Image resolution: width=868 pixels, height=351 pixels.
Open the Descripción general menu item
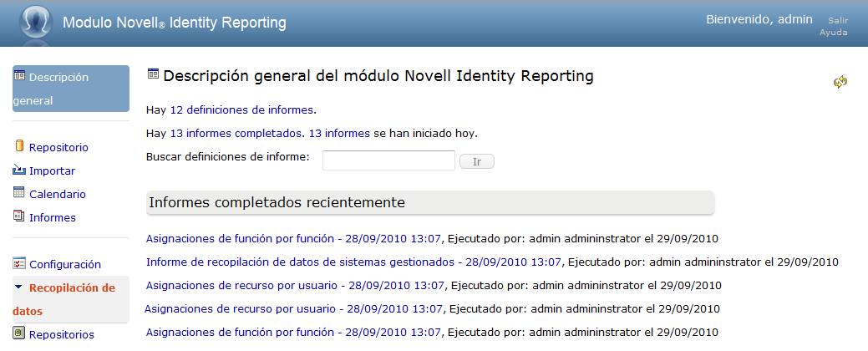point(71,89)
